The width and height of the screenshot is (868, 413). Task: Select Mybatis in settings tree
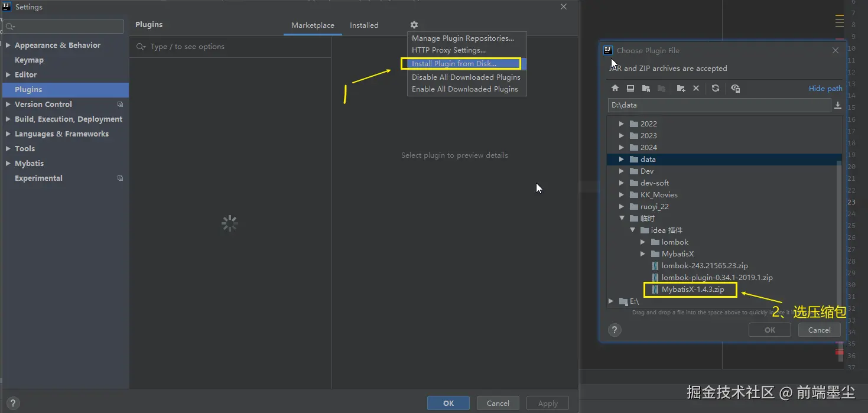coord(30,164)
